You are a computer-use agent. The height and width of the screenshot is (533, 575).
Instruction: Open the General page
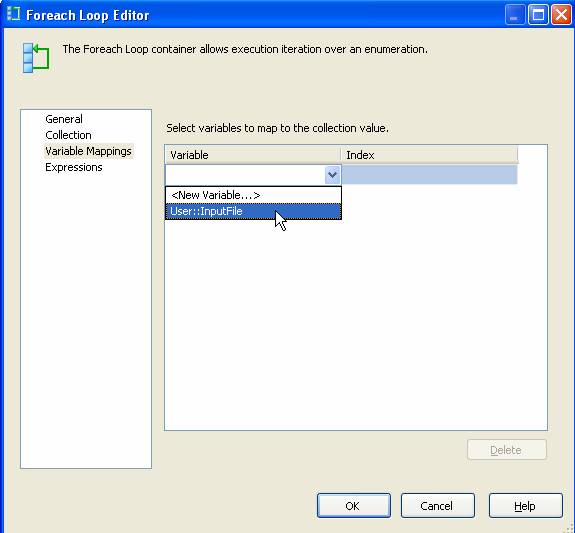tap(64, 119)
